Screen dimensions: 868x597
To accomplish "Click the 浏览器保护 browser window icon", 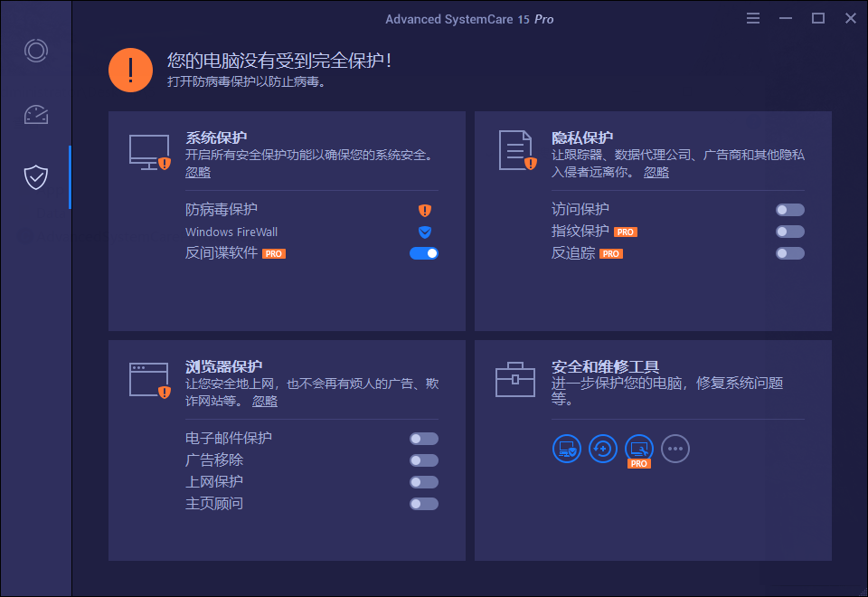I will 149,381.
